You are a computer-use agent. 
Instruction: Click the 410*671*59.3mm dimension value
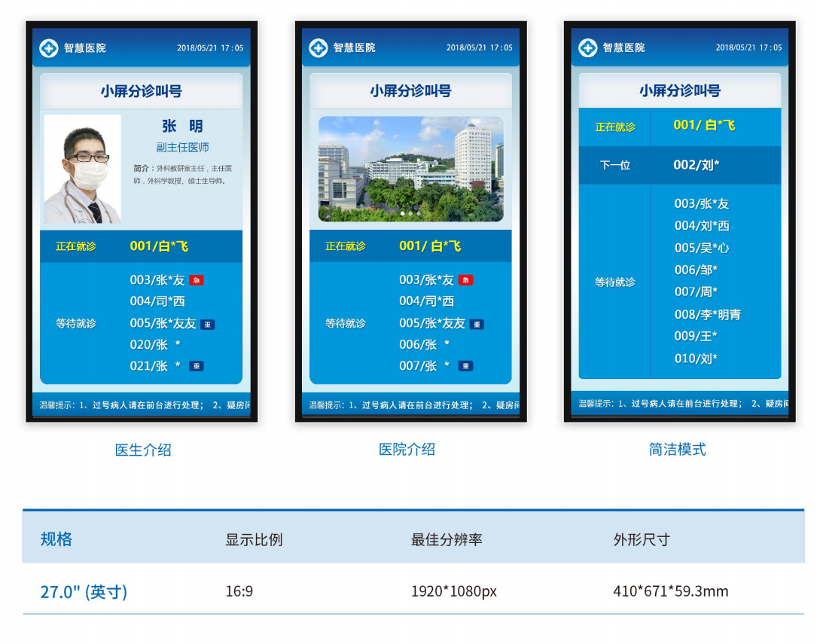pyautogui.click(x=670, y=591)
